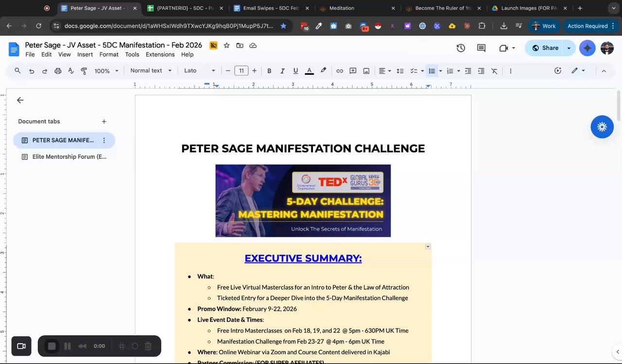
Task: Open the Lato font dropdown
Action: point(199,71)
